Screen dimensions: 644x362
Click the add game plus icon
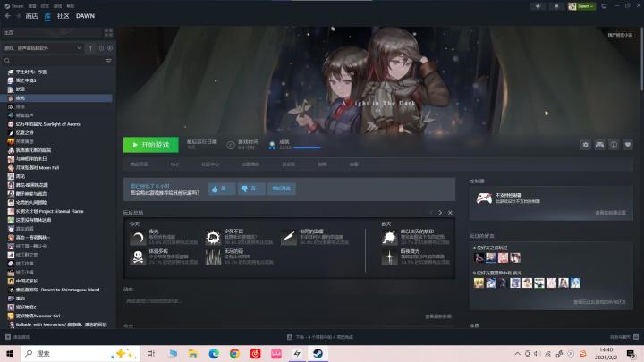8,337
